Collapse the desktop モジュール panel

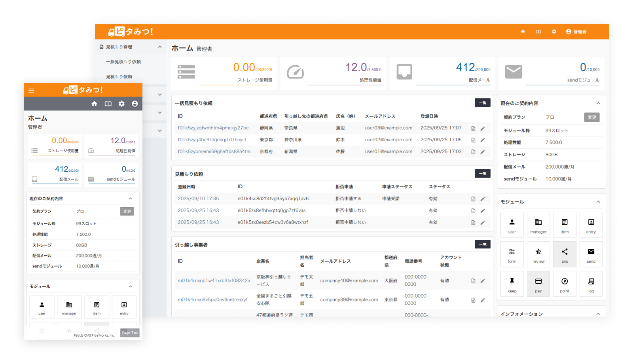click(x=598, y=202)
